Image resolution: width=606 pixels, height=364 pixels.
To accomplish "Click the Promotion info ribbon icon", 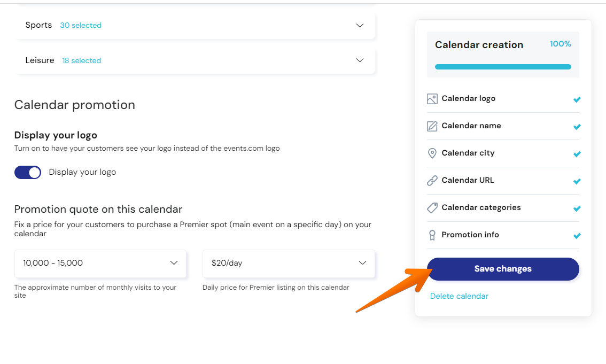I will (432, 235).
